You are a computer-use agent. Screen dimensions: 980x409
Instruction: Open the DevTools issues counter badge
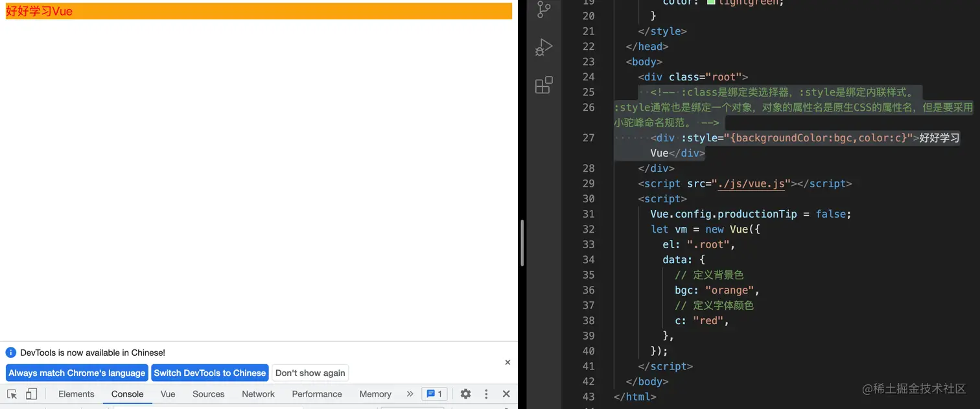pos(434,394)
